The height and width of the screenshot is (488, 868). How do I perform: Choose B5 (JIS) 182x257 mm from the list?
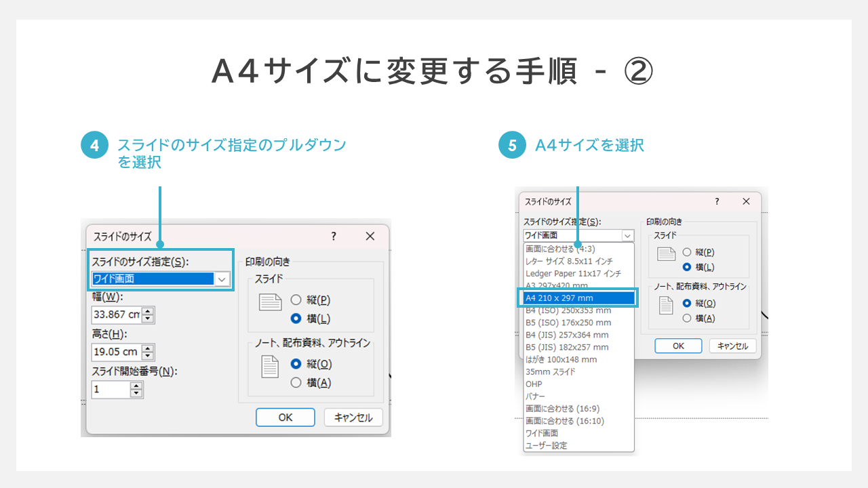pos(578,347)
